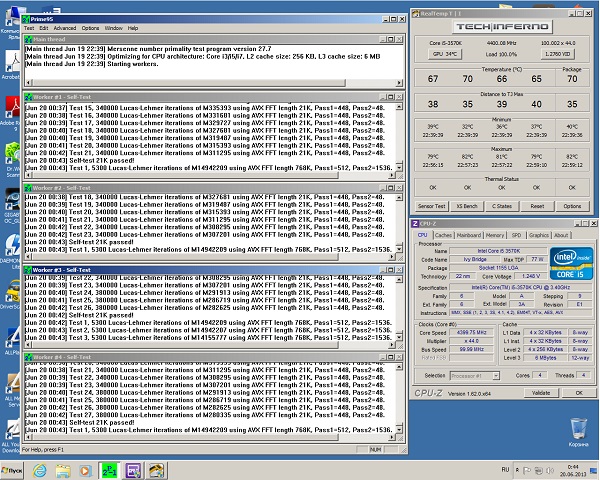The image size is (600, 480).
Task: Click the Intel Core i5 3570K name field
Action: point(498,251)
